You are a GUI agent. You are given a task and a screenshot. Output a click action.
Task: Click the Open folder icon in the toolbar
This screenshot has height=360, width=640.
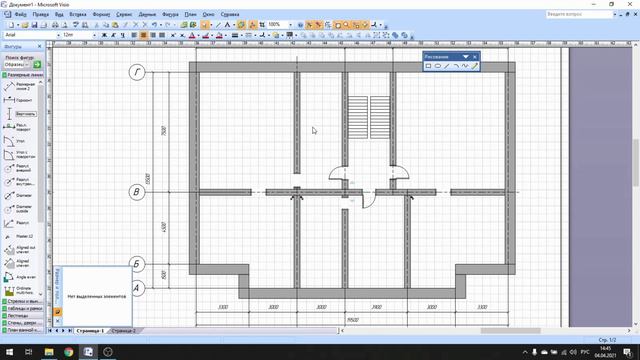[25, 25]
